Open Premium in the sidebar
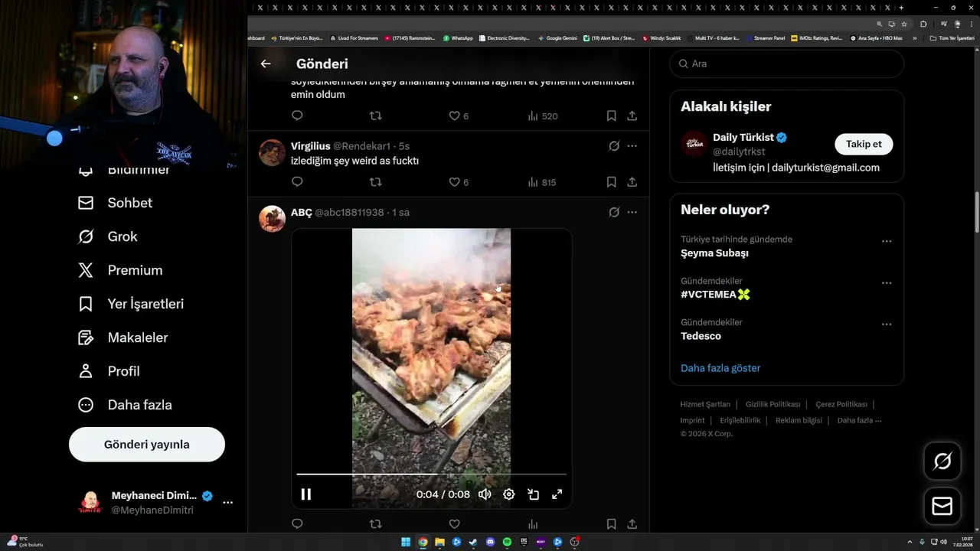 coord(120,270)
